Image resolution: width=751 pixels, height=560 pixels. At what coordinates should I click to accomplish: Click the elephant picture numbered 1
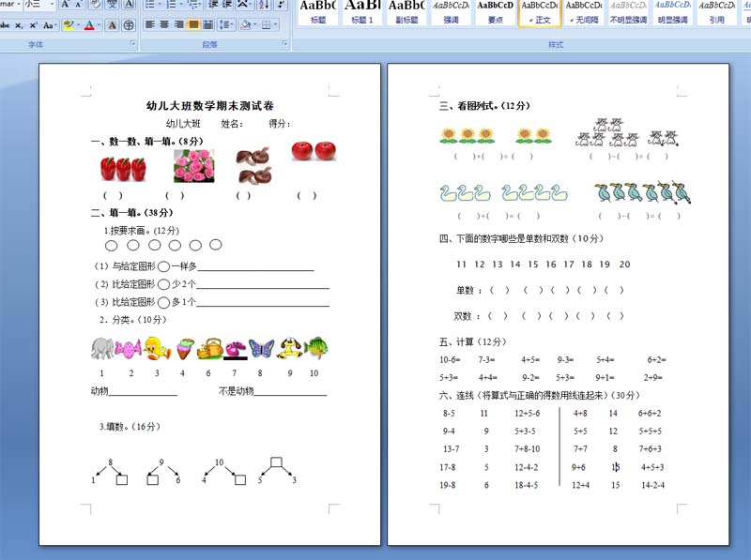tap(102, 348)
